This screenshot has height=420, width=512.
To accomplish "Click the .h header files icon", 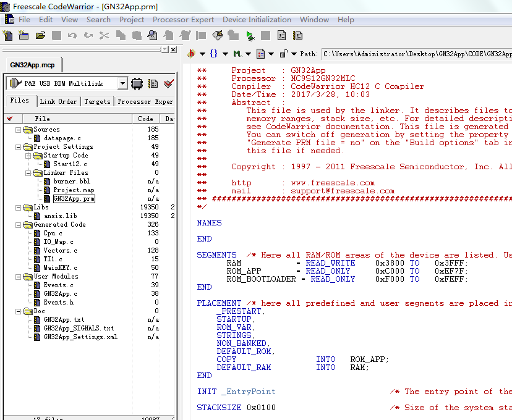I will coord(191,54).
